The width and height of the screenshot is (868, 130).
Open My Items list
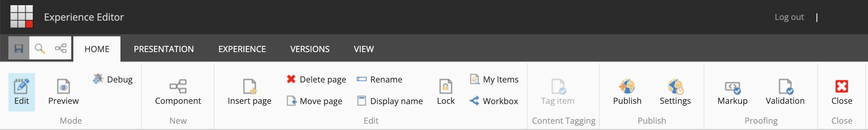click(494, 79)
